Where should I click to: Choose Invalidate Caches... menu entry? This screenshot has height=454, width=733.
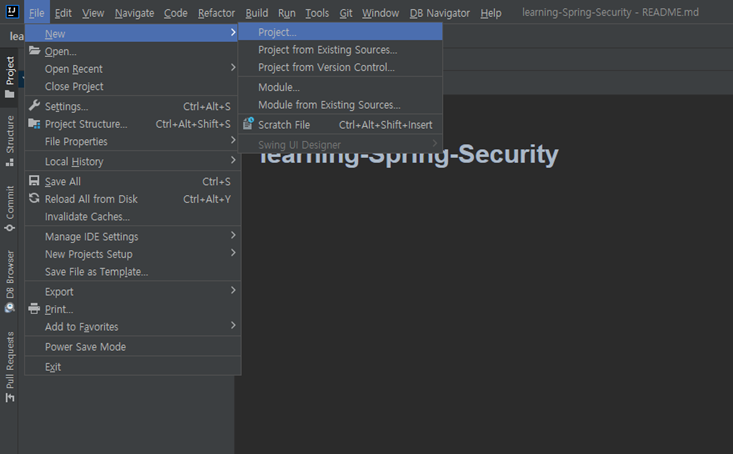tap(132, 216)
